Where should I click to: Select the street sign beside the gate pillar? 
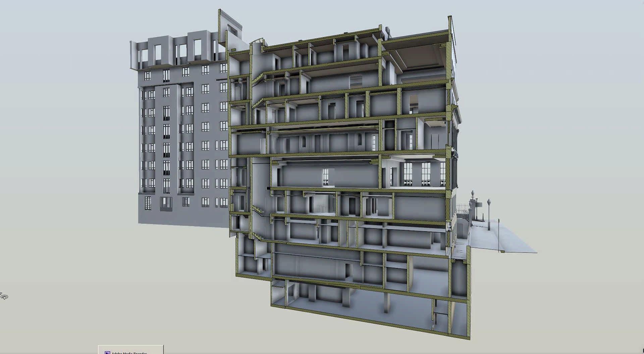pos(478,204)
